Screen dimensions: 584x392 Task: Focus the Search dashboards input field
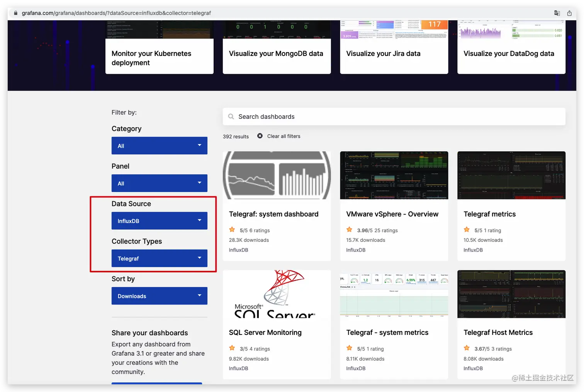(394, 117)
